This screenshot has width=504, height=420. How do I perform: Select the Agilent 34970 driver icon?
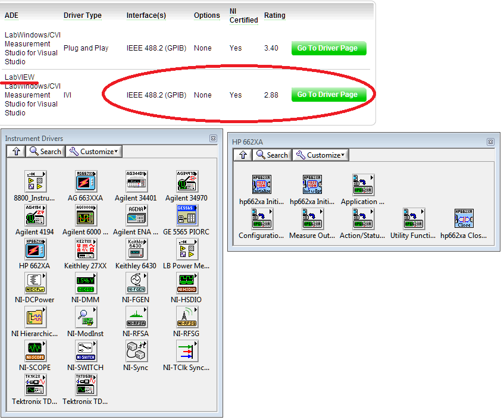(x=187, y=181)
